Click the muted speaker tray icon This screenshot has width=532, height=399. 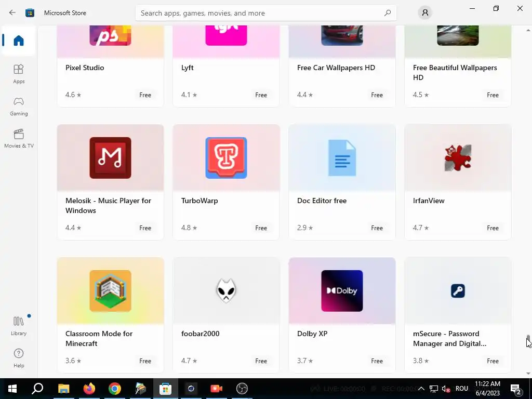click(x=446, y=389)
